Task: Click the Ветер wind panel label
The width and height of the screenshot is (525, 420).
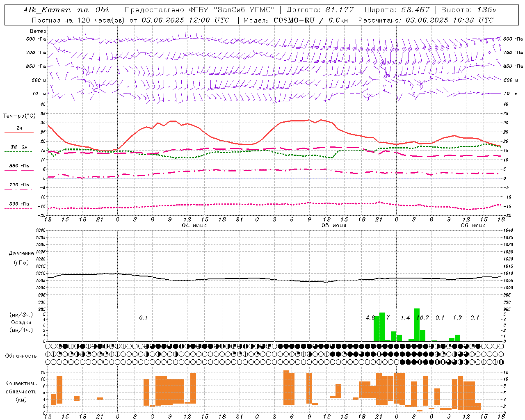Action: 38,31
